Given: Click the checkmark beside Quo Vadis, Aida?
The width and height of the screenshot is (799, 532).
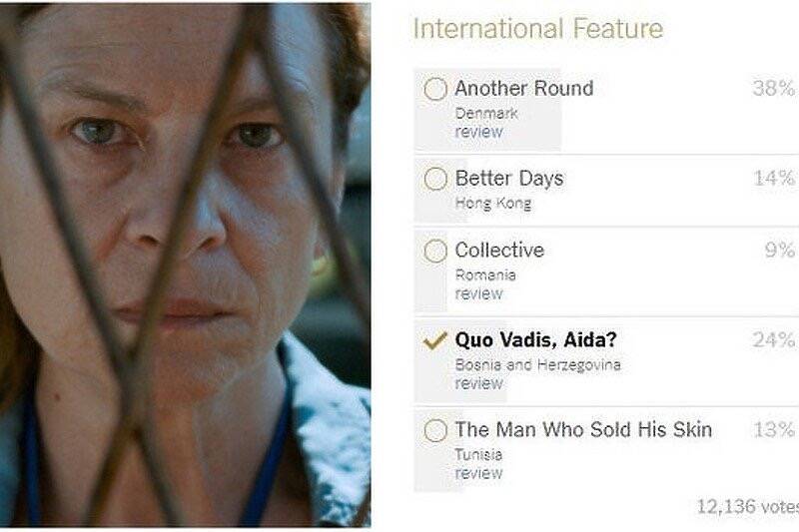Looking at the screenshot, I should (x=435, y=341).
